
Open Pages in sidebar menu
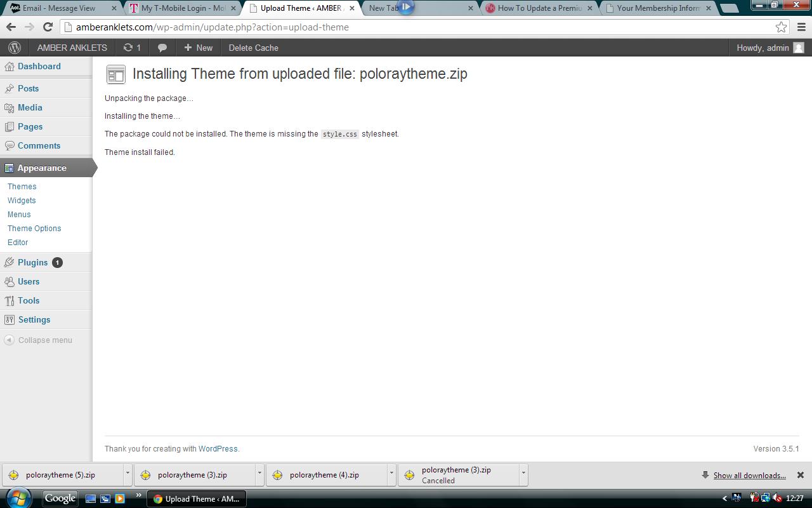[x=30, y=126]
